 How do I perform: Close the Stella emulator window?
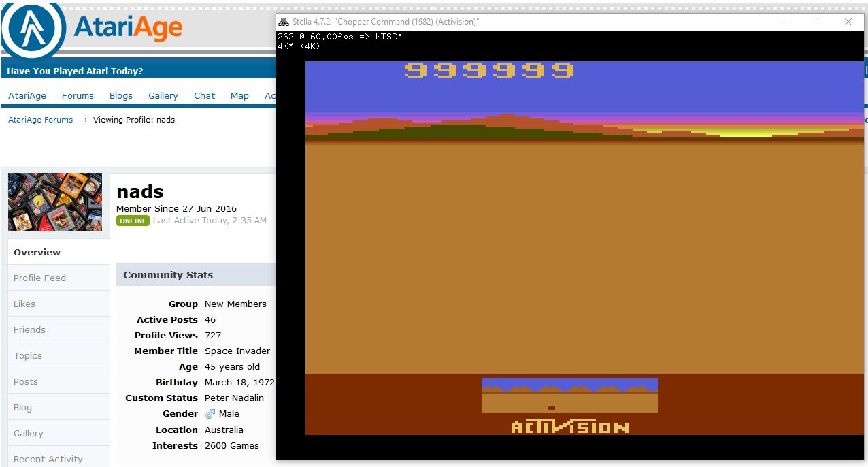848,22
